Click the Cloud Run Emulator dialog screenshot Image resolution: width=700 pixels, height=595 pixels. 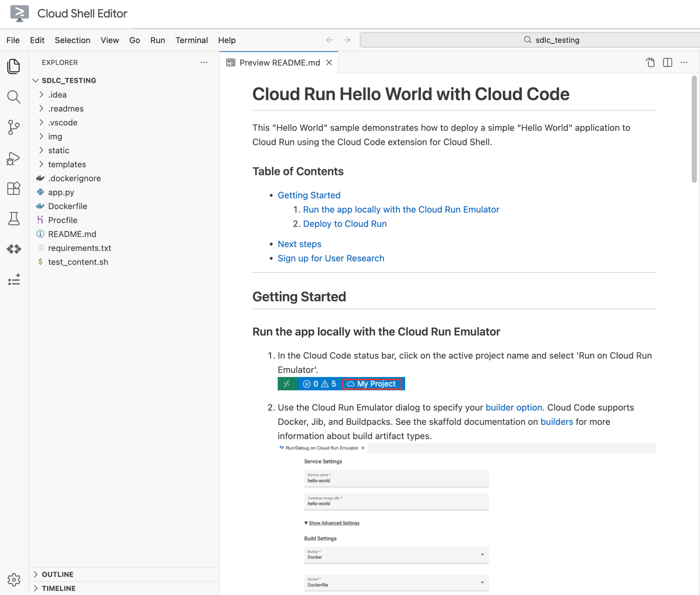[x=467, y=519]
